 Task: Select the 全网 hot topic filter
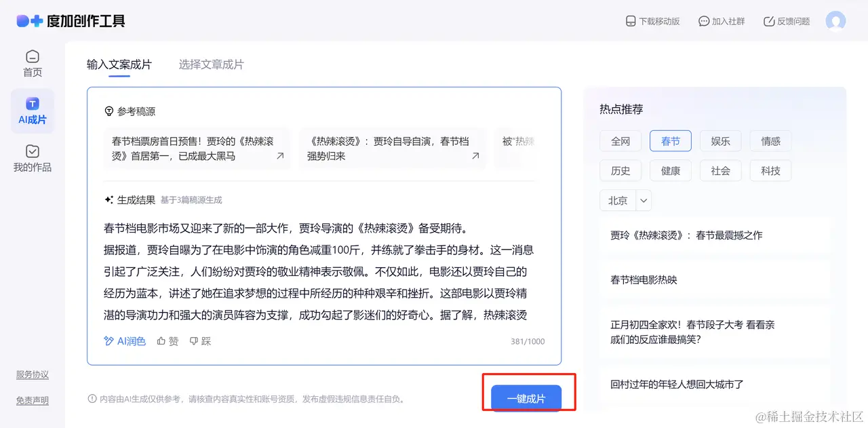click(x=620, y=141)
